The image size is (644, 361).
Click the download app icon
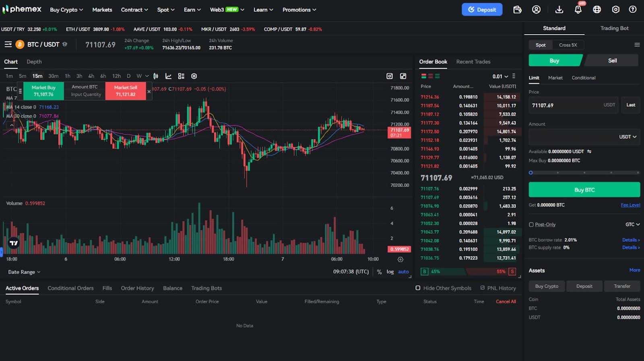(x=559, y=10)
